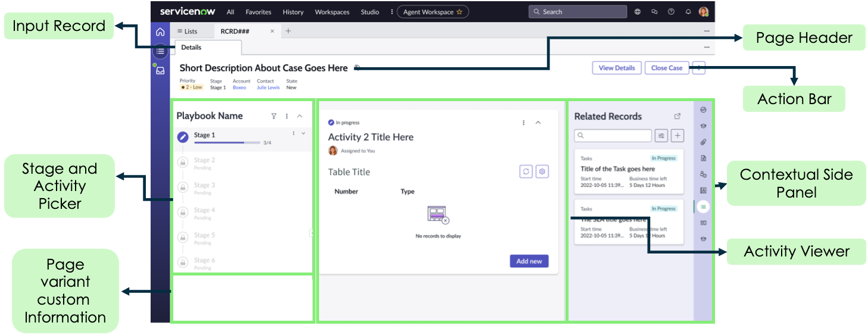Click the star in the Agent Workspace pill
The image size is (868, 335).
click(x=459, y=12)
